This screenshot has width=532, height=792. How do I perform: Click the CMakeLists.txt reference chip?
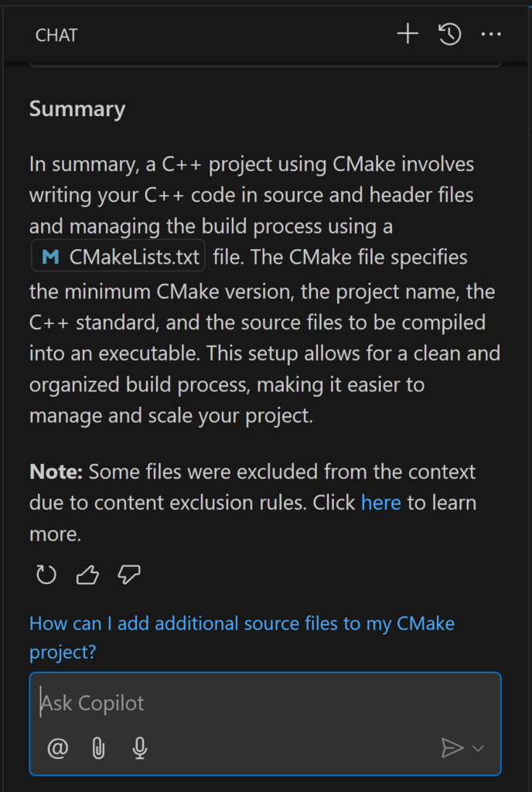coord(118,255)
